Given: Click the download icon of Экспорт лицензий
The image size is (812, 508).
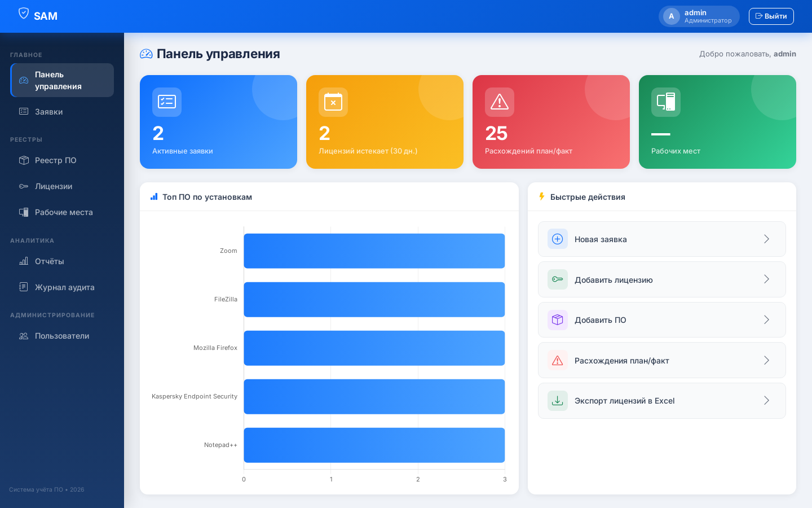Looking at the screenshot, I should [x=558, y=401].
